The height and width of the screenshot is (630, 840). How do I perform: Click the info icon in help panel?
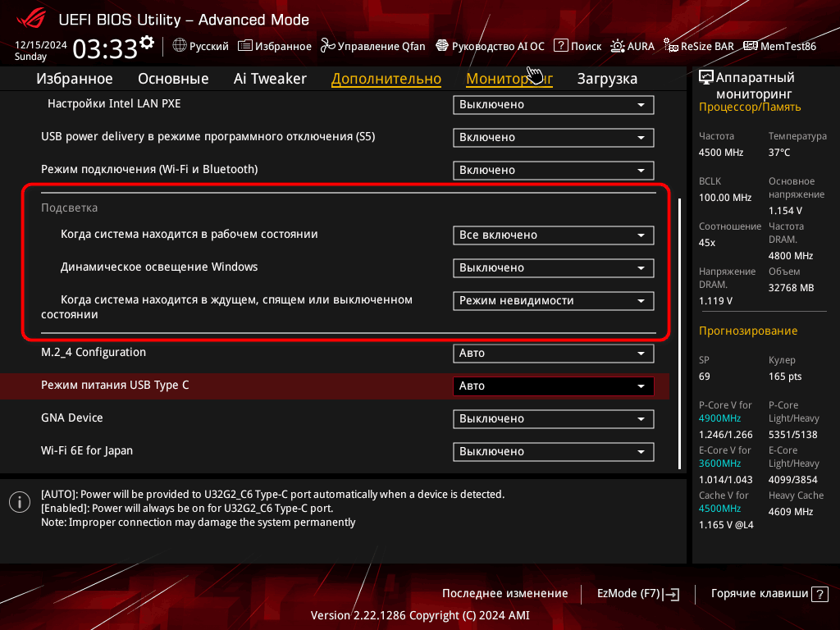coord(20,502)
